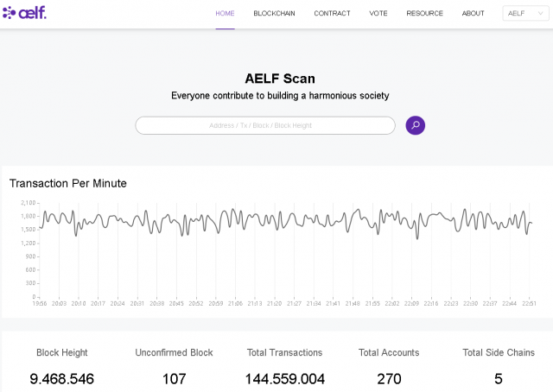Click the side chains value 5
Screen dimensions: 553x392
[x=499, y=379]
